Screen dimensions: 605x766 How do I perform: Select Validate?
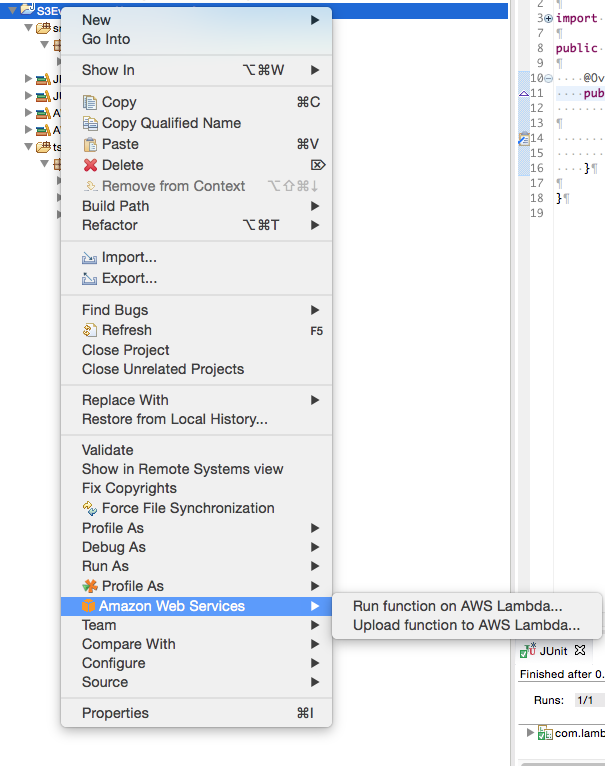[x=196, y=450]
